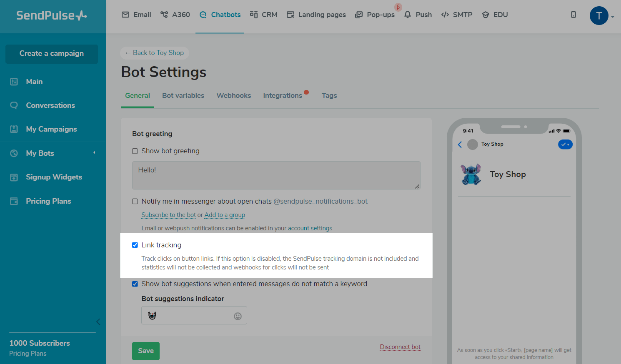Click the Create a campaign button
Viewport: 621px width, 364px height.
click(x=52, y=54)
